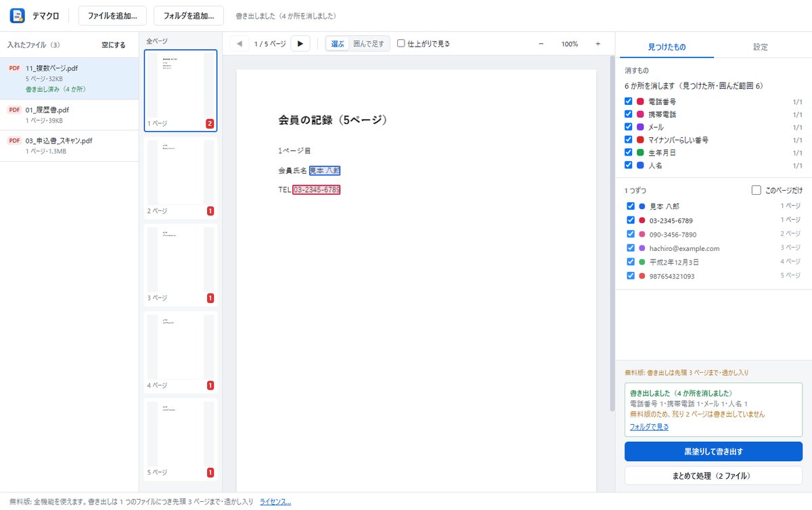Click red badge on page 5 thumbnail
The width and height of the screenshot is (812, 510).
tap(210, 472)
